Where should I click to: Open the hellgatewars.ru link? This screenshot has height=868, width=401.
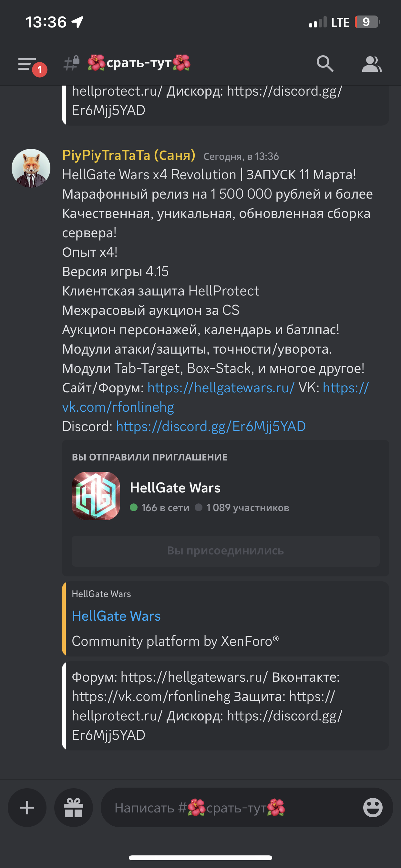221,387
